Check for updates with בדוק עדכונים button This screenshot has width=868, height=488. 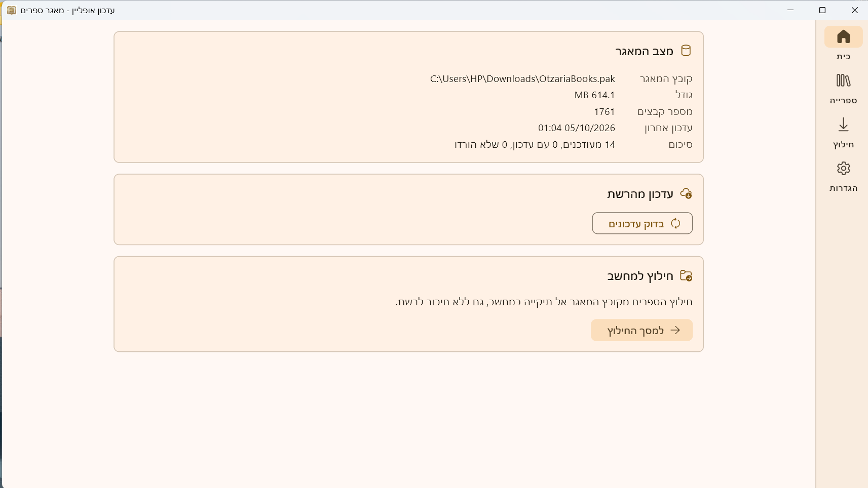pyautogui.click(x=642, y=223)
